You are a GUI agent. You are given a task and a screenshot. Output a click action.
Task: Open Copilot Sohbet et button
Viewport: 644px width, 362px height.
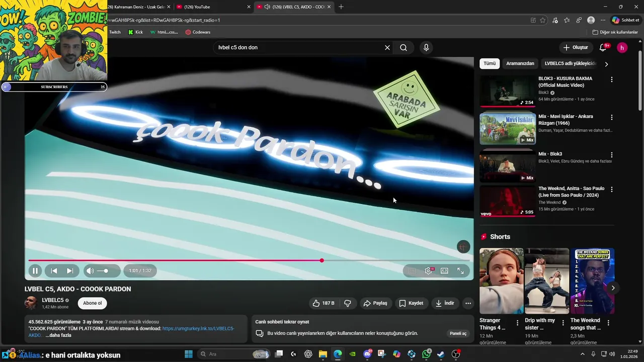pyautogui.click(x=625, y=20)
